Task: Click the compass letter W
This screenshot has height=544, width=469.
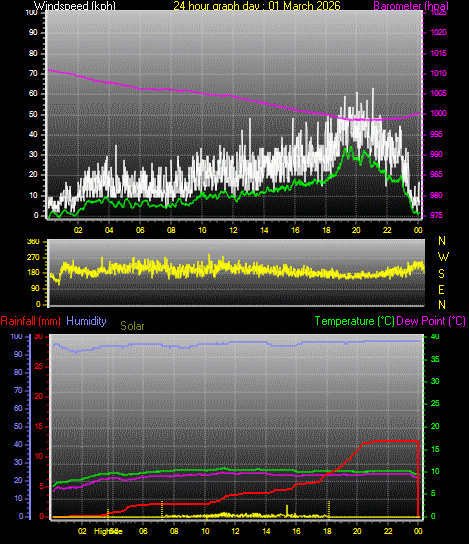Action: (443, 257)
